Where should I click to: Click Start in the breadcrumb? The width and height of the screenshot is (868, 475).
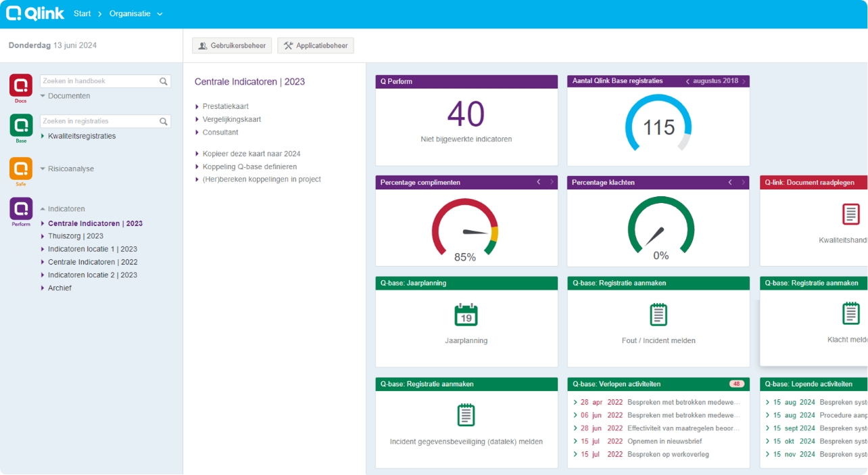pos(82,14)
